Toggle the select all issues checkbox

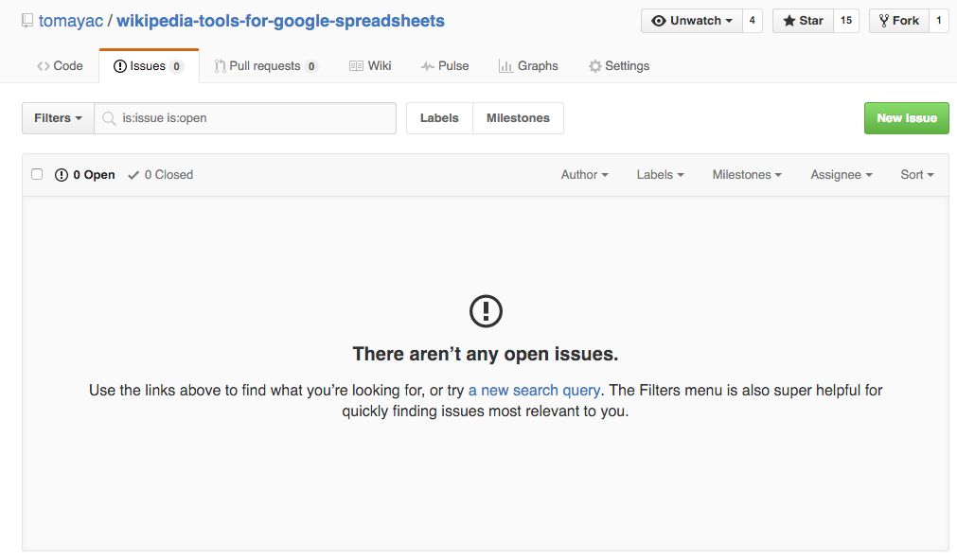[x=37, y=174]
